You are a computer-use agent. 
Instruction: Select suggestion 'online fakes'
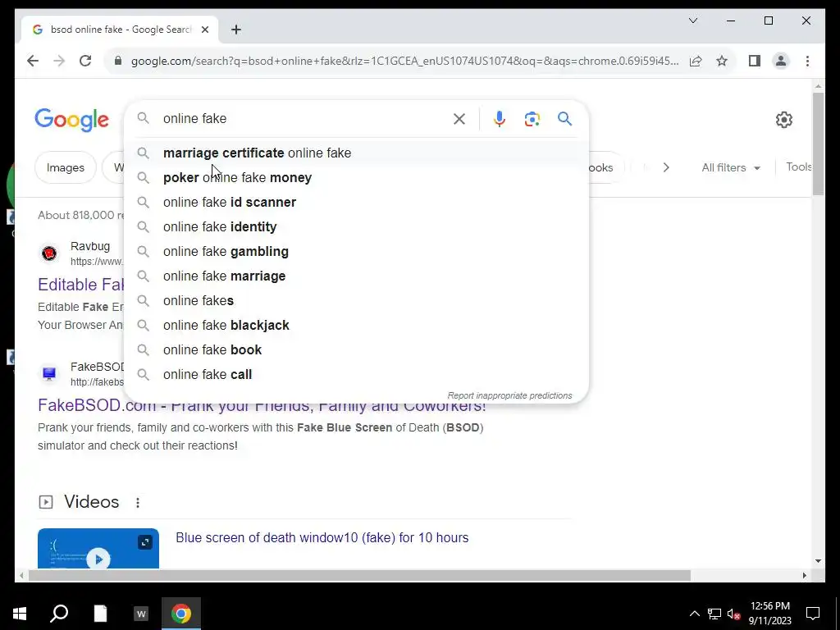tap(356, 301)
